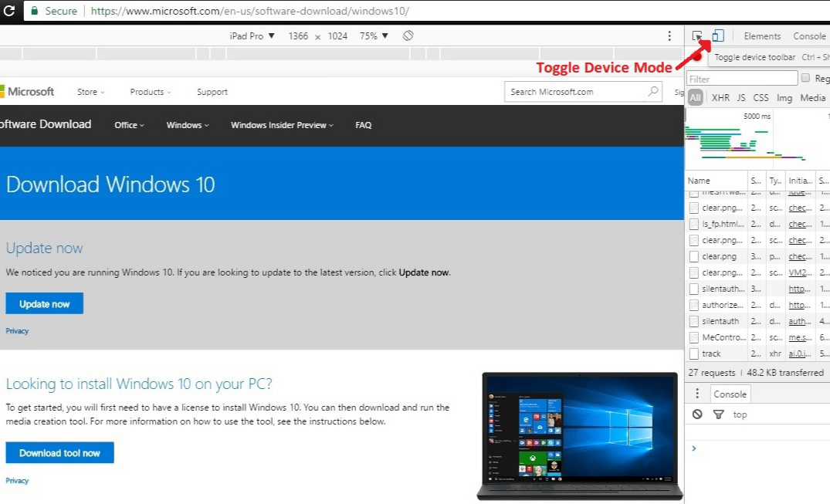The height and width of the screenshot is (504, 830).
Task: Open Privacy link under Update now
Action: click(x=17, y=331)
